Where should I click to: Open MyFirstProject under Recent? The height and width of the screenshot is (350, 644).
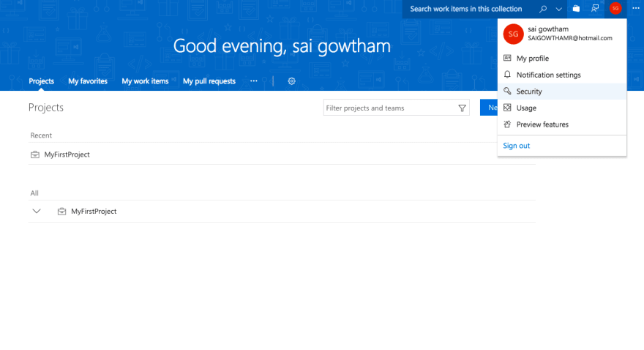pyautogui.click(x=67, y=154)
